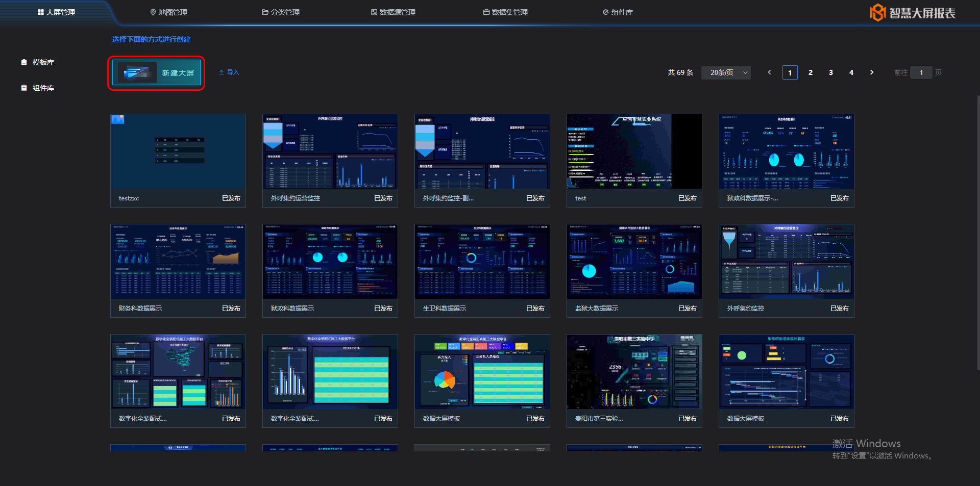Click 已发布 status on testzxc card
Screen dimensions: 980x486
coord(231,198)
